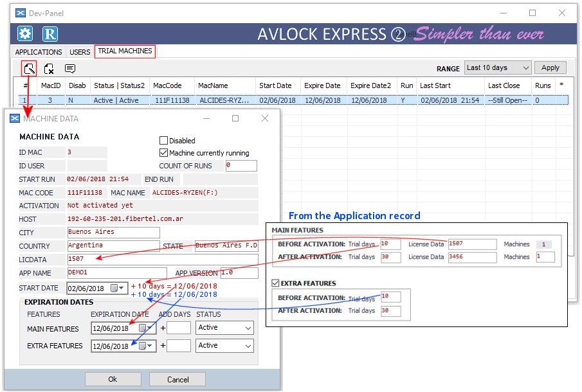Image resolution: width=582 pixels, height=392 pixels.
Task: Sort by the Last Close column header
Action: 508,85
